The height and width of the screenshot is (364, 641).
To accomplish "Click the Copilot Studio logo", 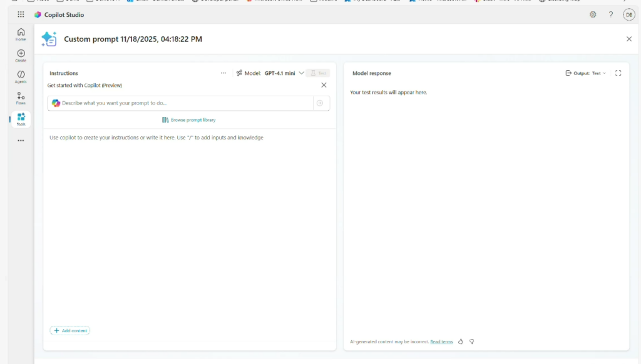I will [38, 15].
